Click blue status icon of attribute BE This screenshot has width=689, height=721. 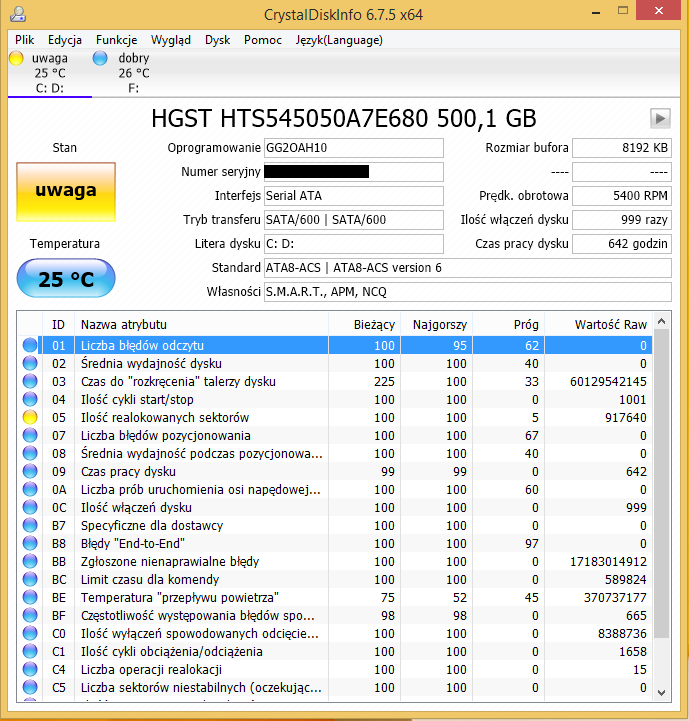tap(30, 597)
